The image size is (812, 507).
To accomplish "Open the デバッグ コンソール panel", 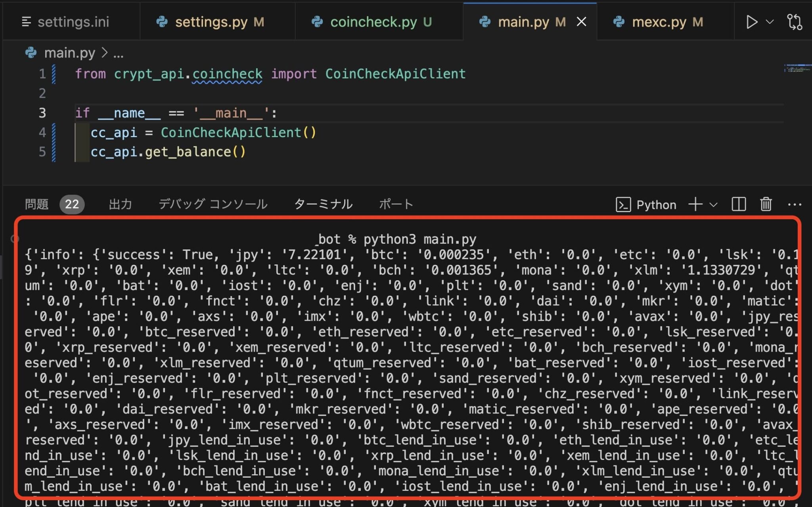I will pos(213,204).
